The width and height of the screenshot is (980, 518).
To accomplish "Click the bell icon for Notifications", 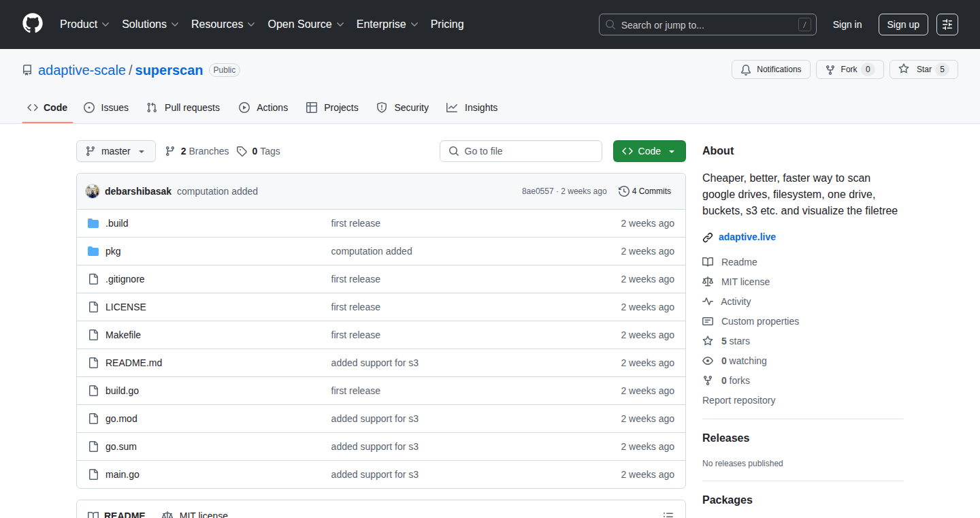I will point(746,69).
